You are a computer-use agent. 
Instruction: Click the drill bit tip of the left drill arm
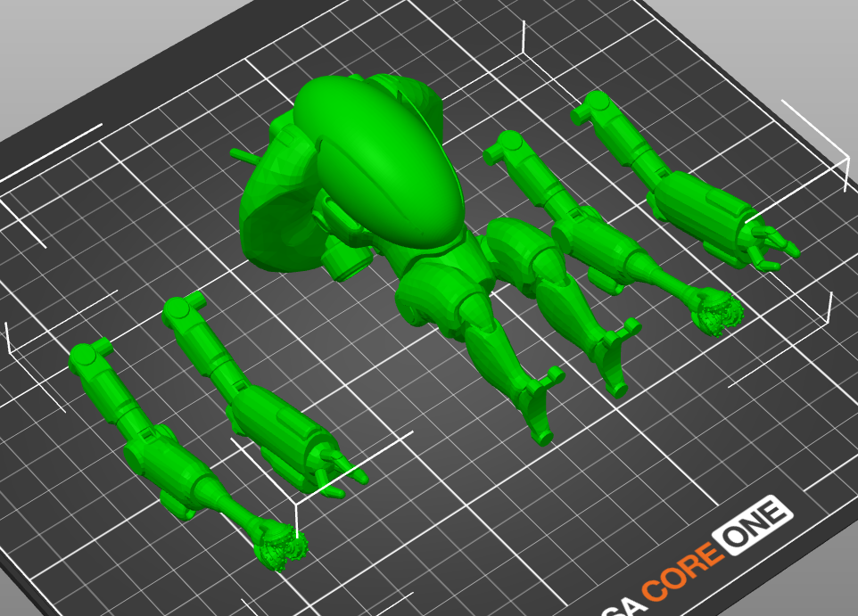coord(281,547)
